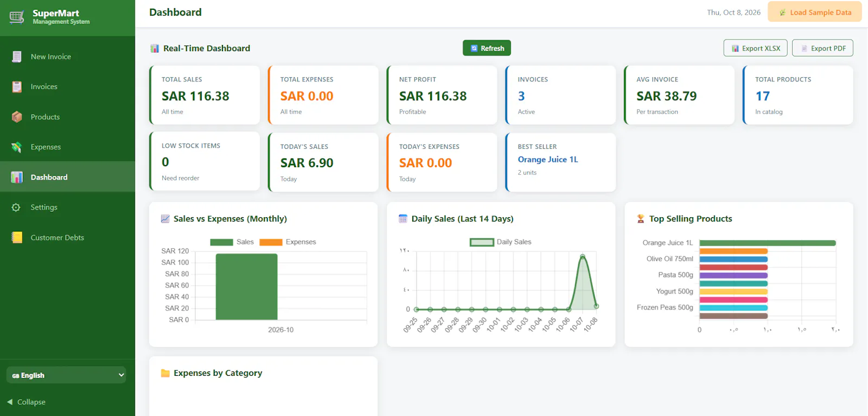Click the New Invoice sidebar icon
The width and height of the screenshot is (868, 416).
click(17, 56)
